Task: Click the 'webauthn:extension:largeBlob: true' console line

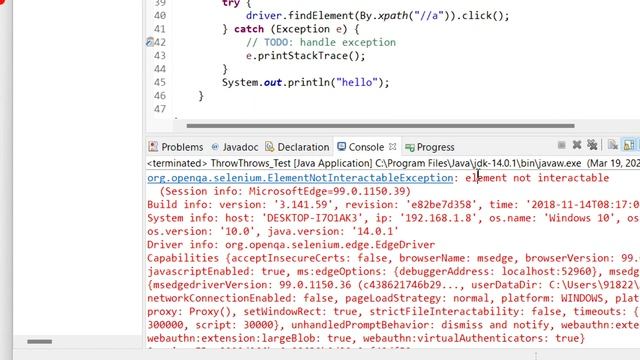Action: 366,338
